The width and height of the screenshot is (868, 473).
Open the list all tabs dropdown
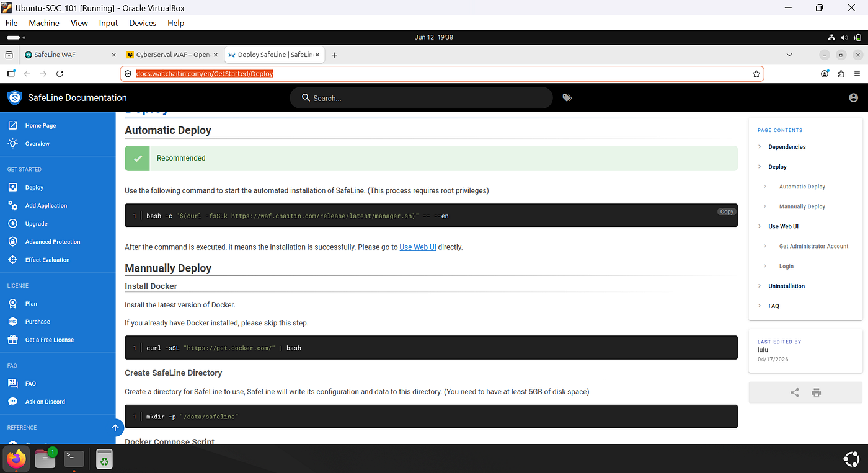click(789, 55)
